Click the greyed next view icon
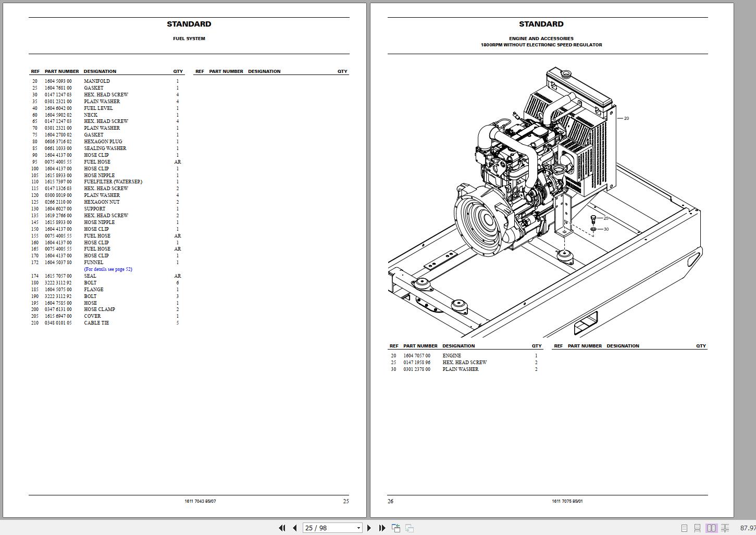Screen dimensions: 756x535 [x=410, y=528]
